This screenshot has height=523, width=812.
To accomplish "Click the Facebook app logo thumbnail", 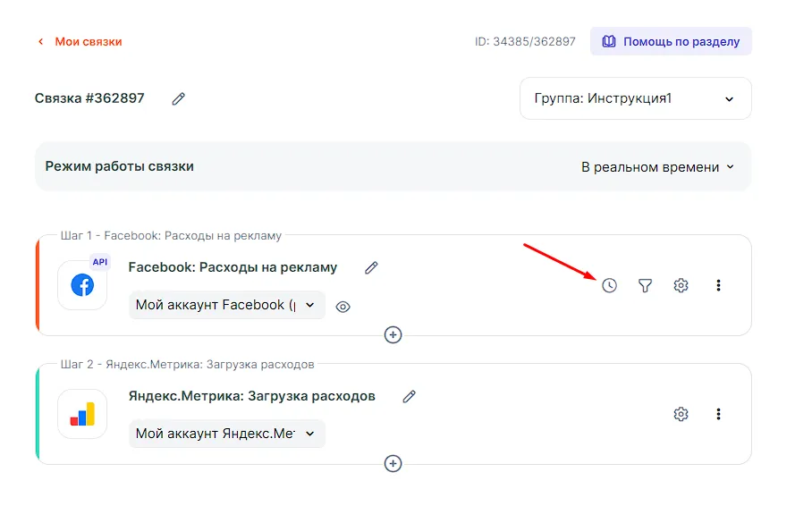I will pyautogui.click(x=82, y=285).
